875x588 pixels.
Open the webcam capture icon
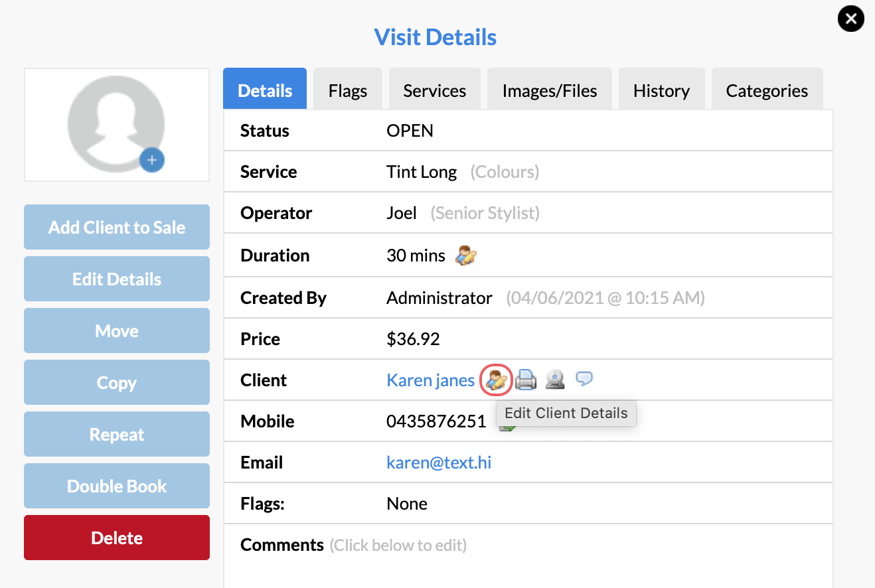coord(554,379)
